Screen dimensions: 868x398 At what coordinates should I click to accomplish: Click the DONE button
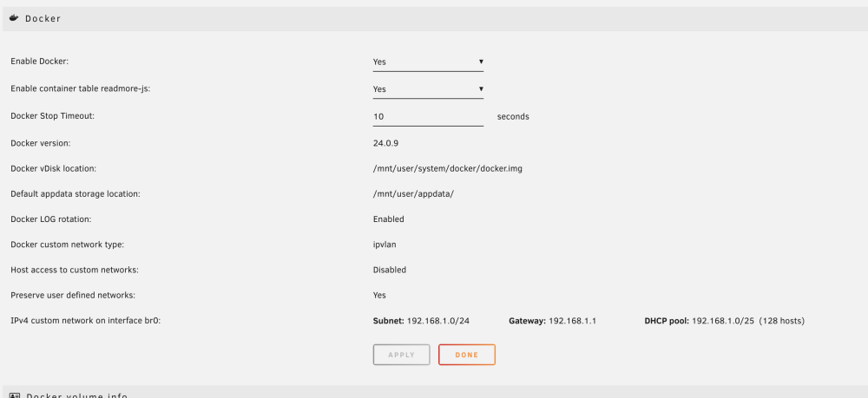(x=467, y=355)
